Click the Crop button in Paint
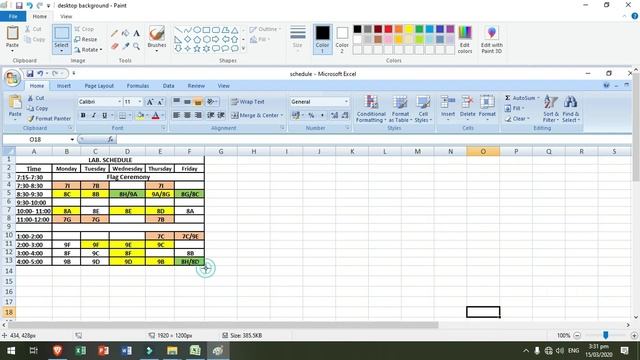Image resolution: width=640 pixels, height=360 pixels. (84, 29)
